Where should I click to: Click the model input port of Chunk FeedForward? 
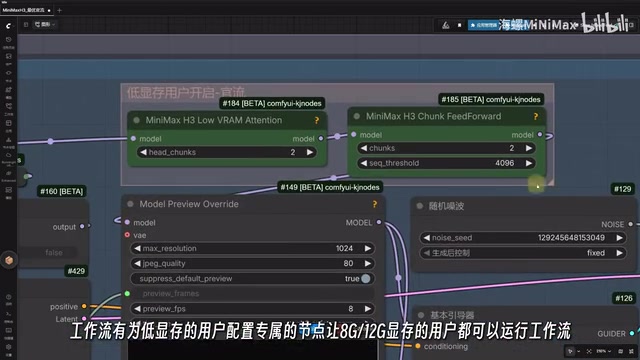(354, 135)
